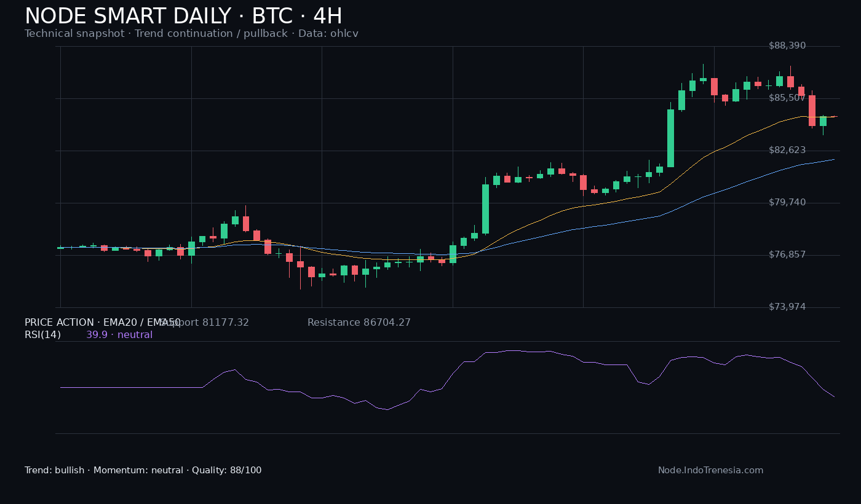Click the $76,857 price axis label
The height and width of the screenshot is (504, 861).
[x=787, y=255]
